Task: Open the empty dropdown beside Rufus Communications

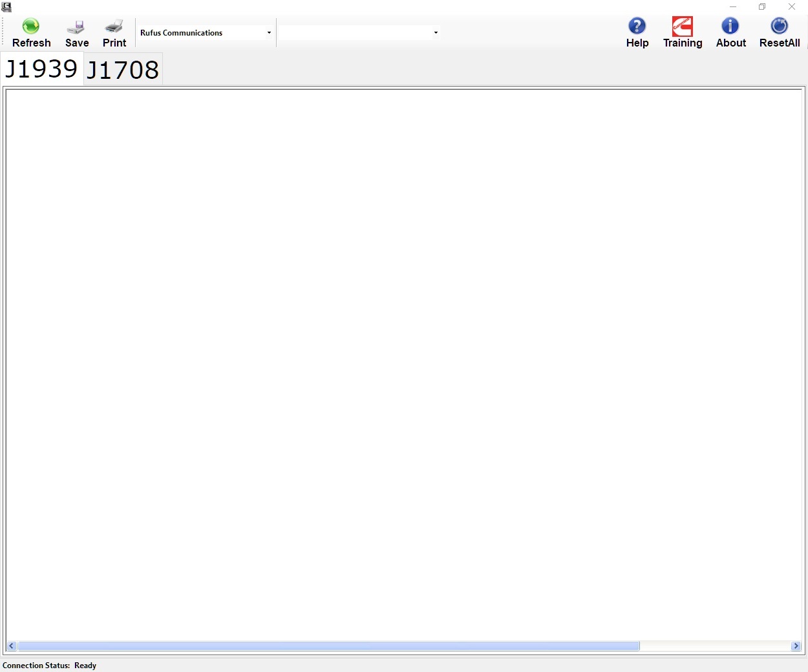Action: pyautogui.click(x=436, y=33)
